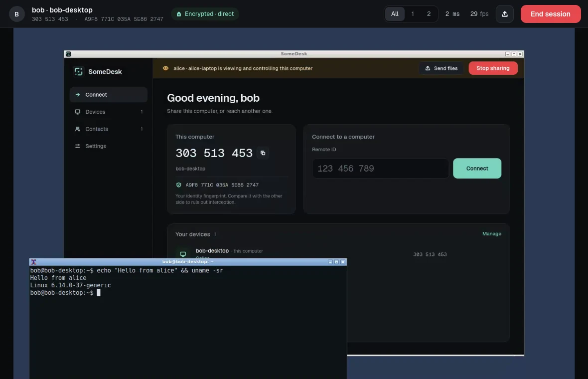Click the monitor icon in the bob-desktop device row

[183, 254]
